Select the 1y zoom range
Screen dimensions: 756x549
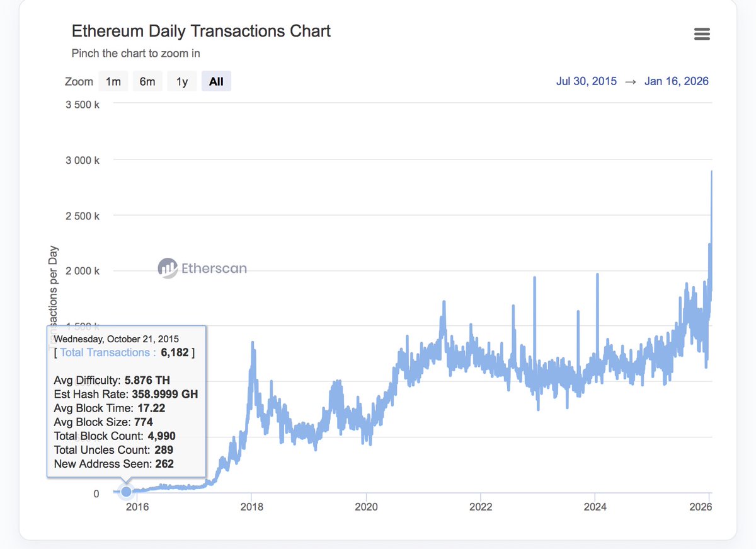[x=181, y=81]
